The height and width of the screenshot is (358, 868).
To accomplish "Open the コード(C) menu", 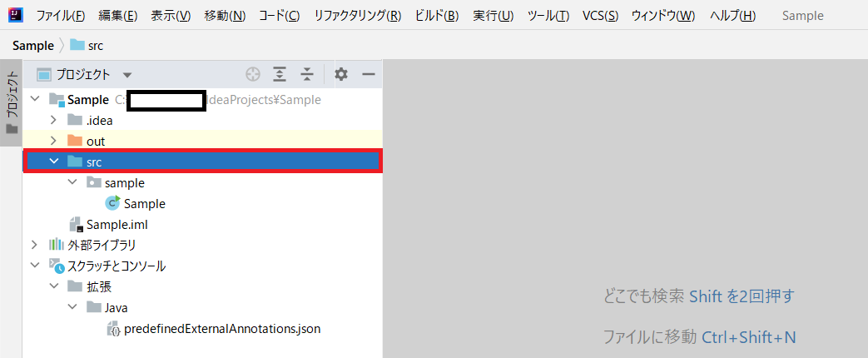I will point(279,16).
